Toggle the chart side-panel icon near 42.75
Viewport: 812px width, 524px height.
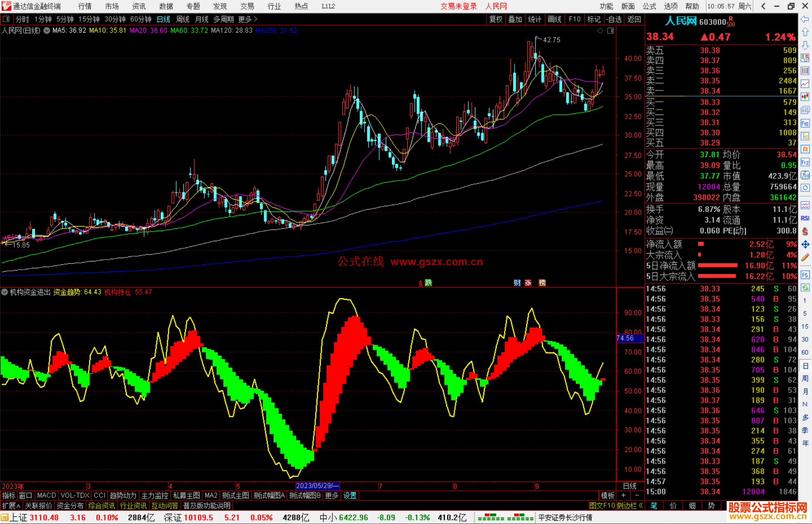611,31
